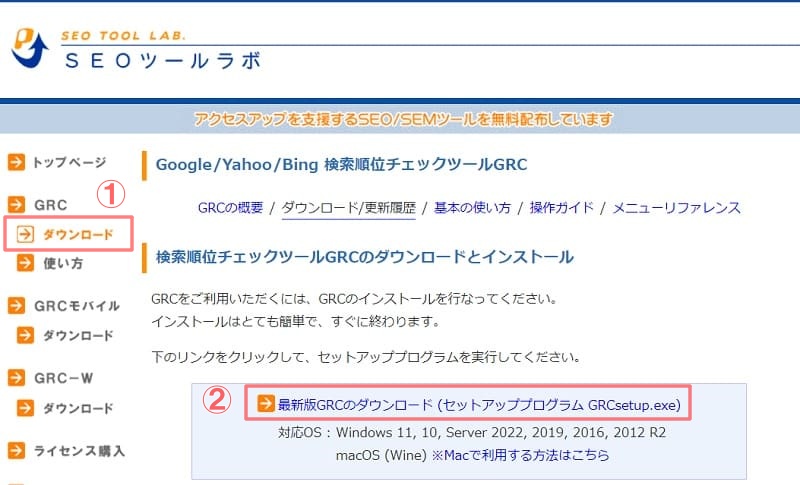Click the arrow icon beside ライセンス購入
800x485 pixels.
pos(16,450)
